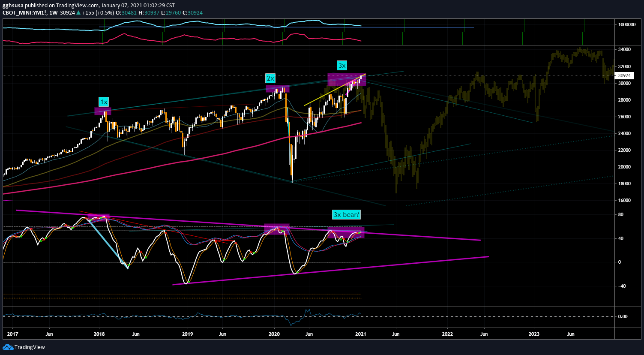Click the 20000 price axis label
Viewport: 644px width, 355px height.
pos(624,167)
